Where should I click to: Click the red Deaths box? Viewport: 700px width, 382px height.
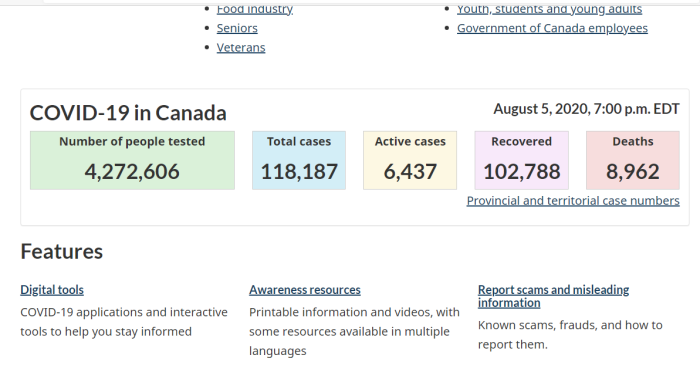pyautogui.click(x=633, y=160)
